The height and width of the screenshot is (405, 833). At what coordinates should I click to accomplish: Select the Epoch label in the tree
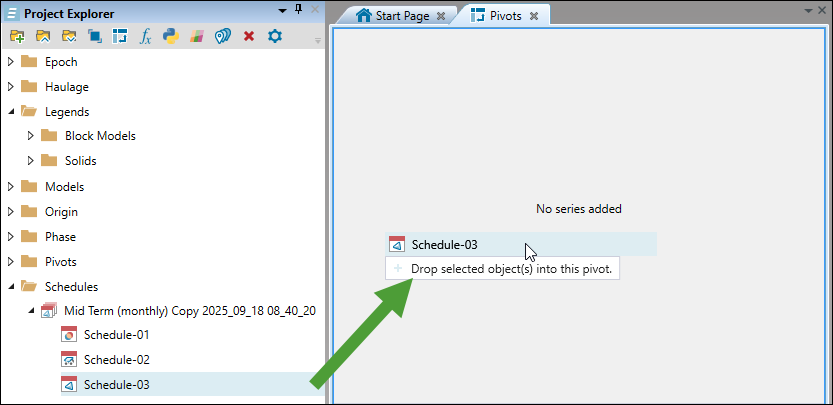61,62
